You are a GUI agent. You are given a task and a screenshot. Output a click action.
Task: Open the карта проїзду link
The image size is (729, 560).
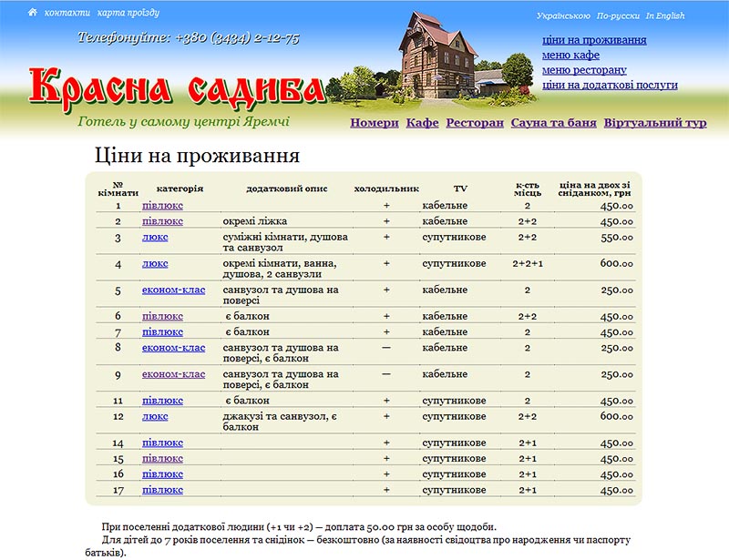128,13
